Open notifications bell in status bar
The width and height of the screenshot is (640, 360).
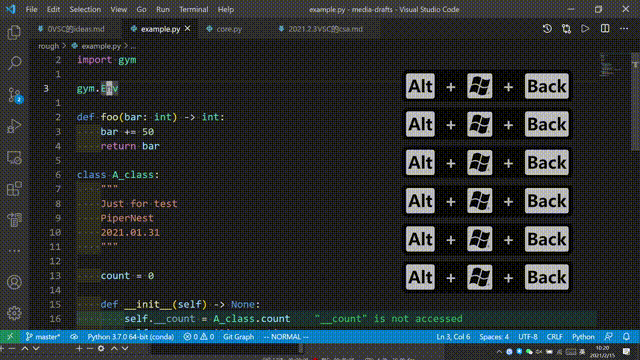(626, 337)
